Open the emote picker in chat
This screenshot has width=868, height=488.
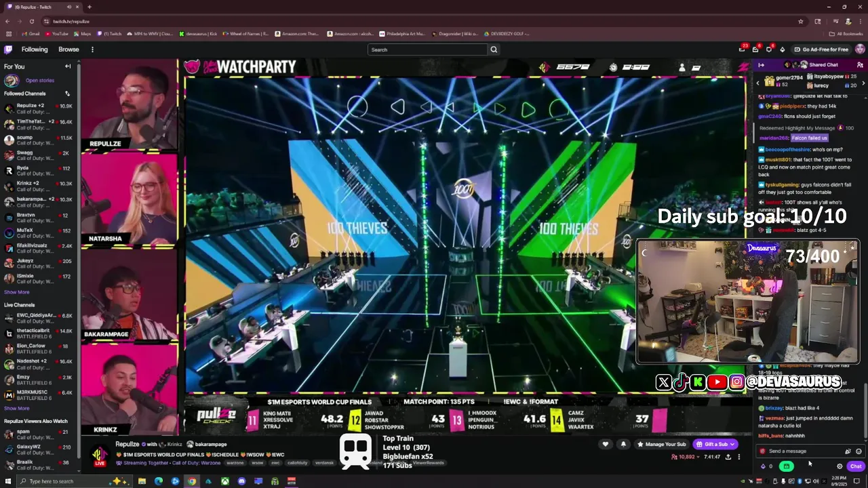859,451
